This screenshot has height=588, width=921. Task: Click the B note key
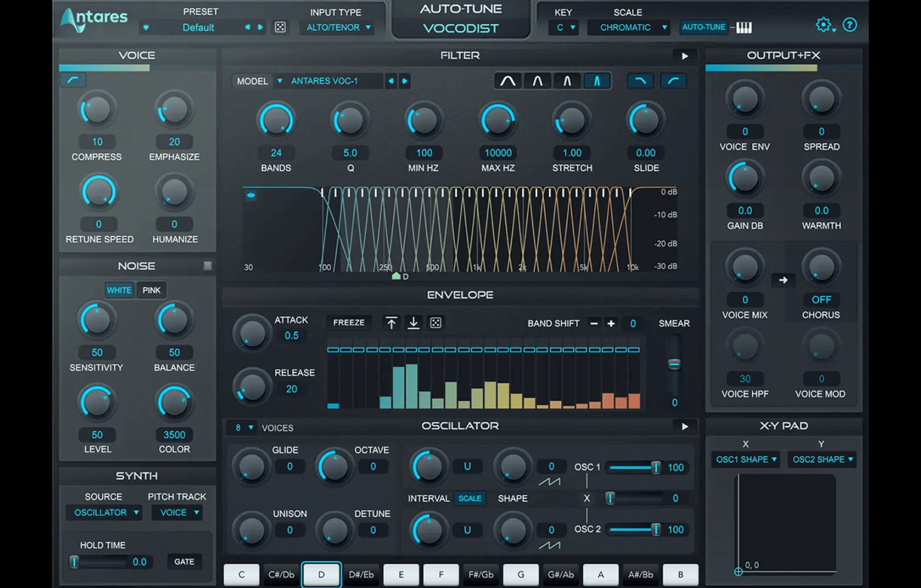681,575
